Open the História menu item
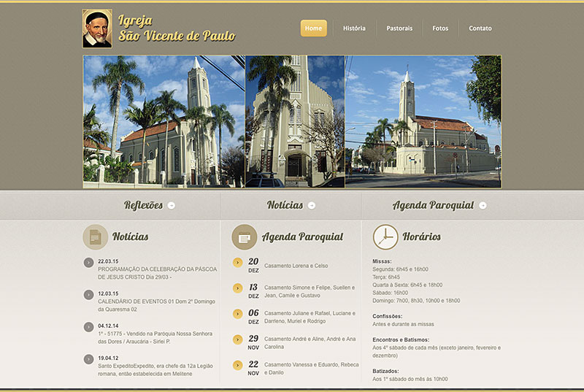584x392 pixels. [354, 28]
